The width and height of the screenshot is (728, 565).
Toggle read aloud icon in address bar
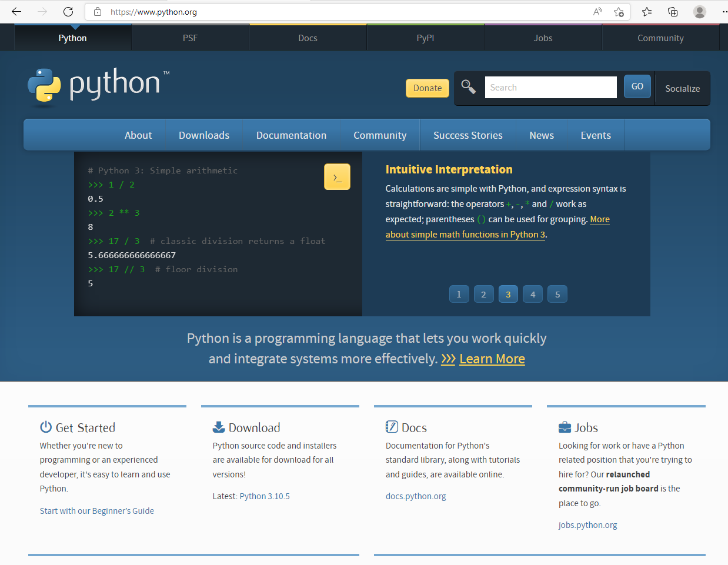coord(597,12)
